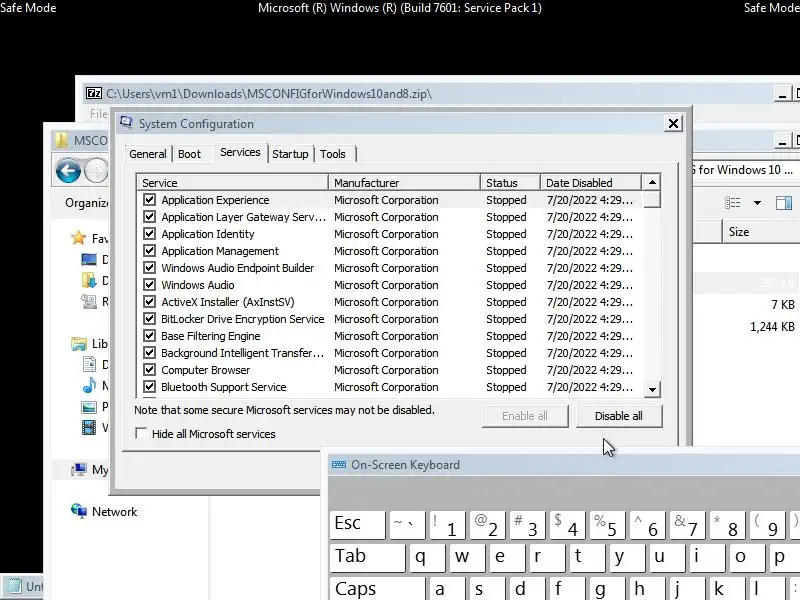Screen dimensions: 800x600
Task: Open the view options dropdown arrow
Action: coord(757,203)
